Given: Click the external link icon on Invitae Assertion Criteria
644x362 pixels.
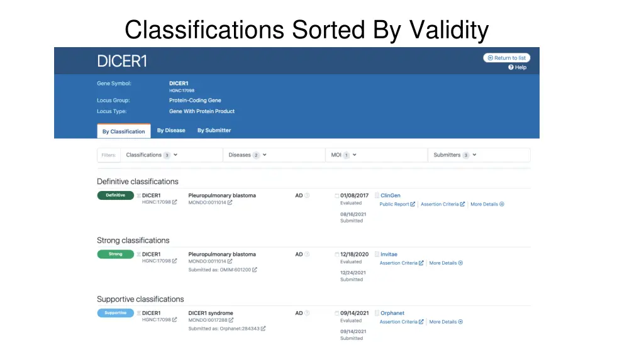Looking at the screenshot, I should tap(419, 263).
